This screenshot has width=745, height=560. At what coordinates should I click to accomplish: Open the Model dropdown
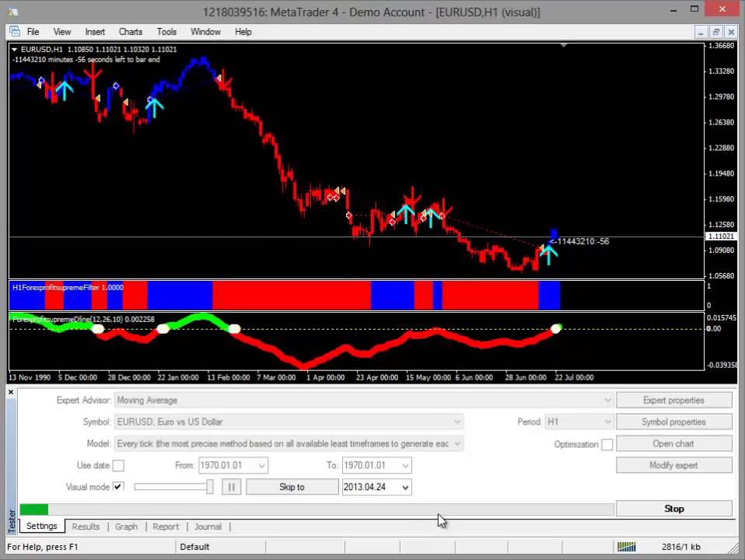click(x=457, y=443)
